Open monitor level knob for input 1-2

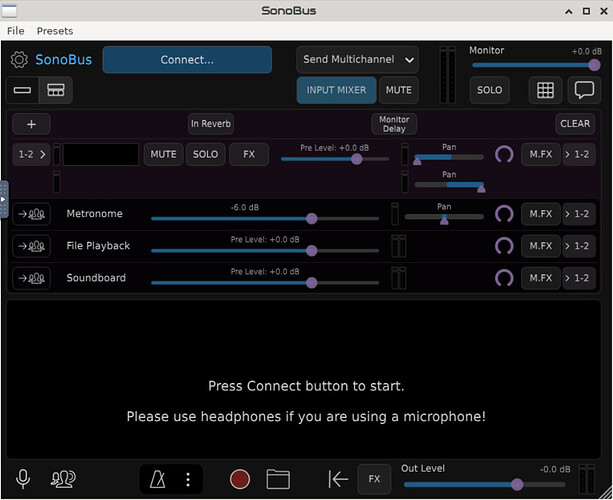coord(504,154)
